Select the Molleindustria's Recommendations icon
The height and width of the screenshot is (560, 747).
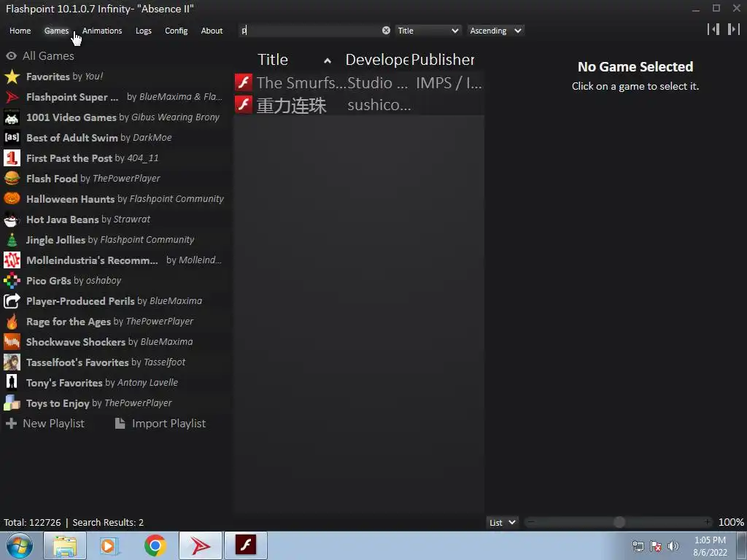point(12,260)
